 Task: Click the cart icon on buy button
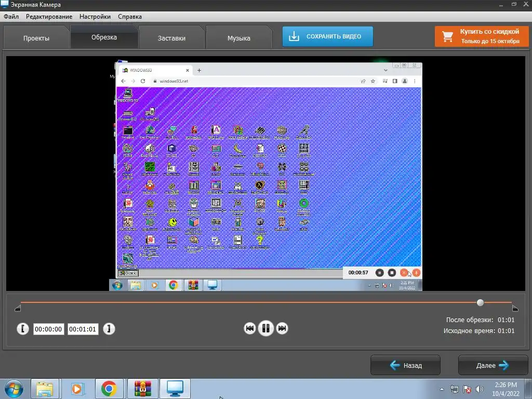coord(447,36)
